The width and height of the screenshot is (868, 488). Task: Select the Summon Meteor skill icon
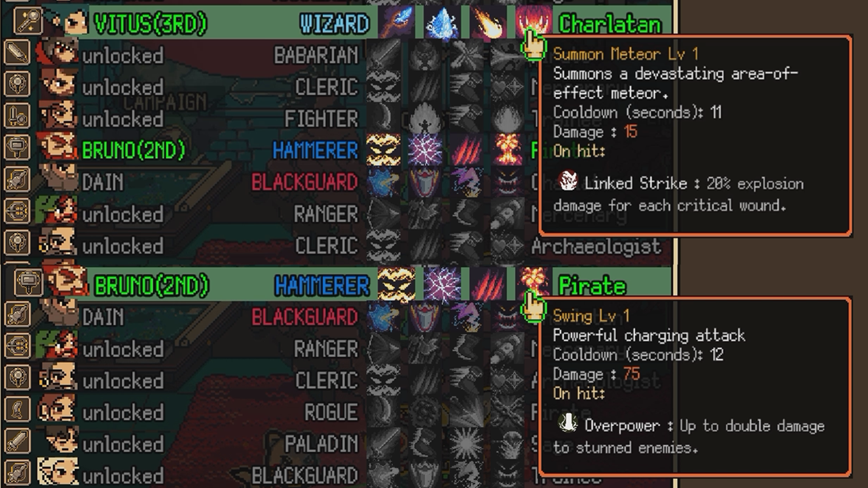533,22
